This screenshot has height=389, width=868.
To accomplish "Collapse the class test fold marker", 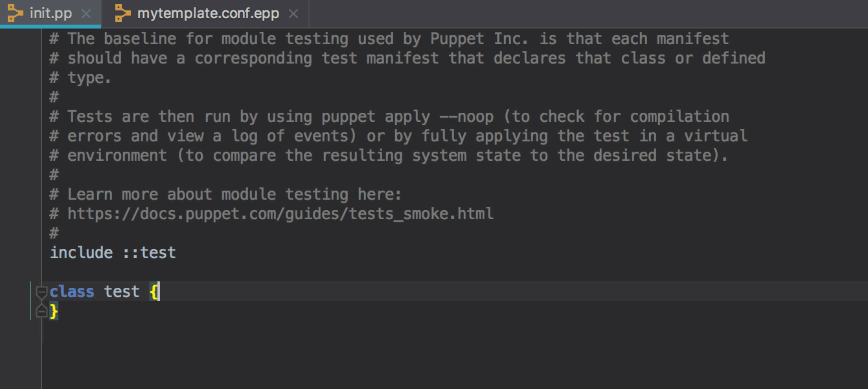I will pos(41,292).
